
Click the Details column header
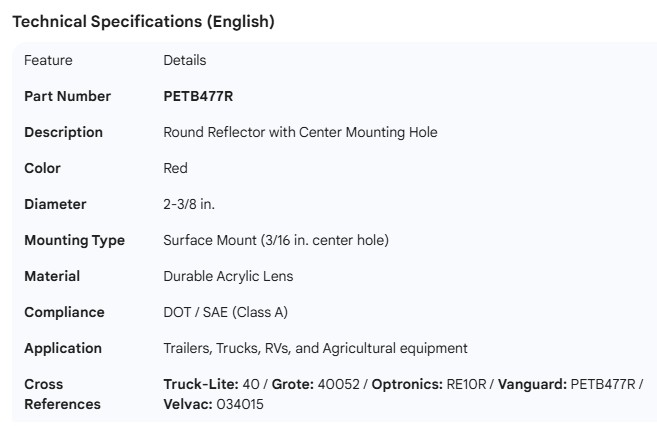(x=184, y=60)
